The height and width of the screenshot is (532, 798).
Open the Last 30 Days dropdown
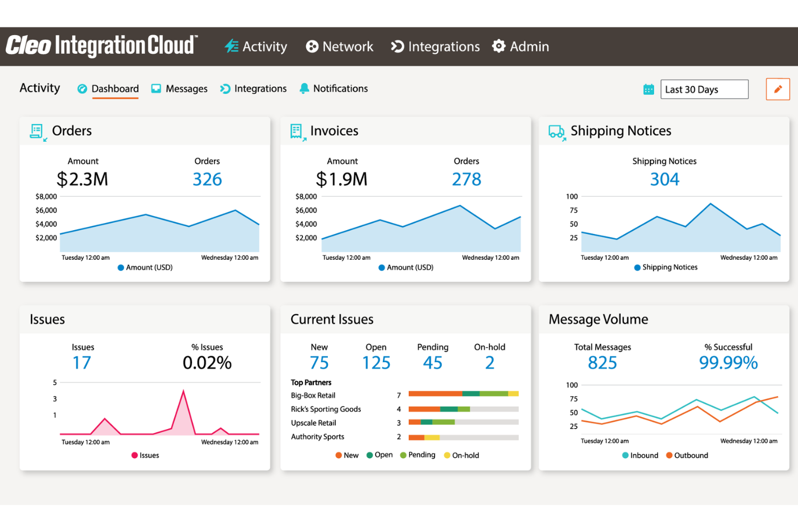[x=704, y=89]
